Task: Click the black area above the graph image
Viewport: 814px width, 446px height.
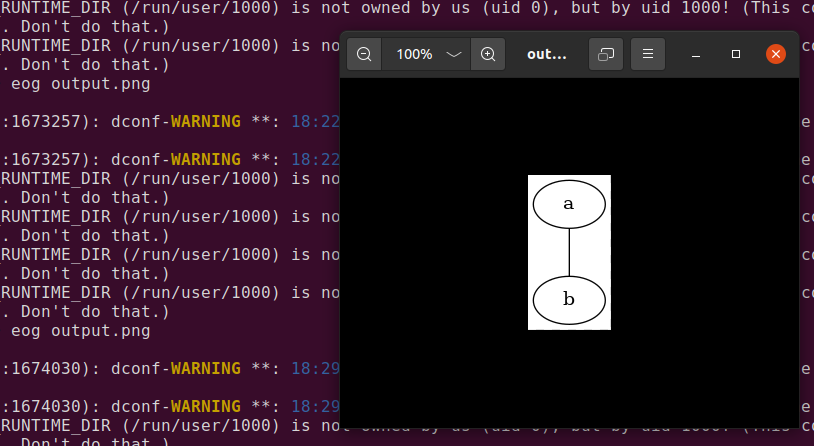Action: pos(569,125)
